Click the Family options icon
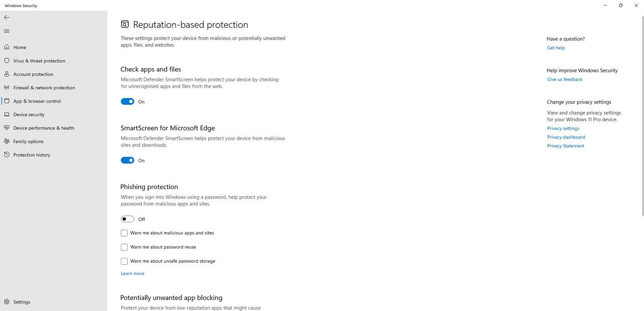 click(x=7, y=141)
